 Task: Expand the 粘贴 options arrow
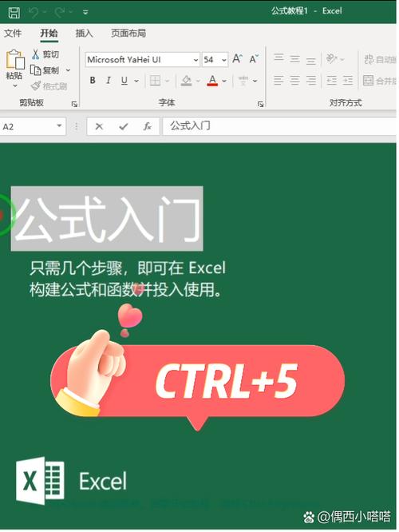15,85
